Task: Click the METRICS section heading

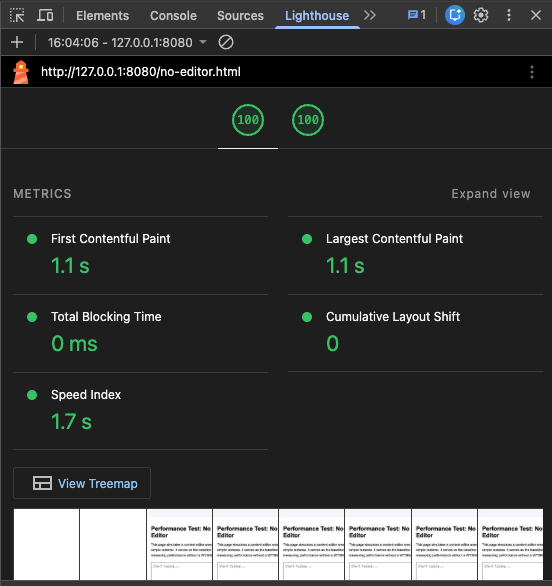Action: click(42, 194)
